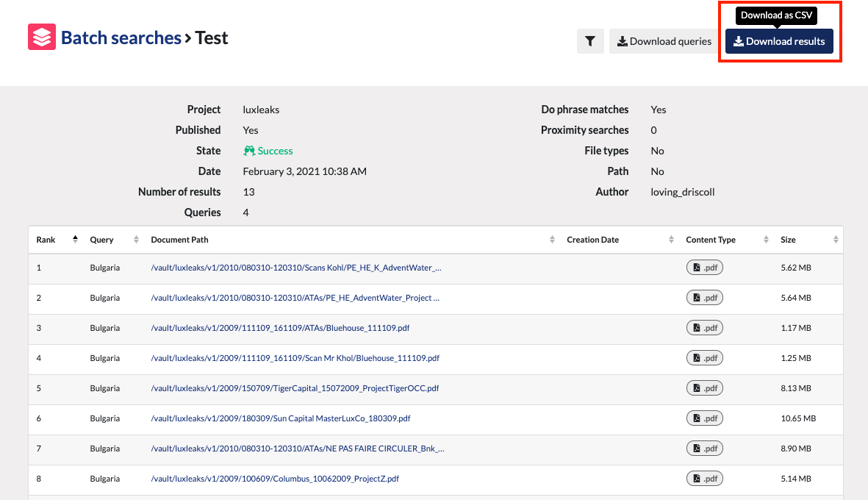868x500 pixels.
Task: Click Bulgaria query in rank 1 row
Action: pyautogui.click(x=104, y=268)
